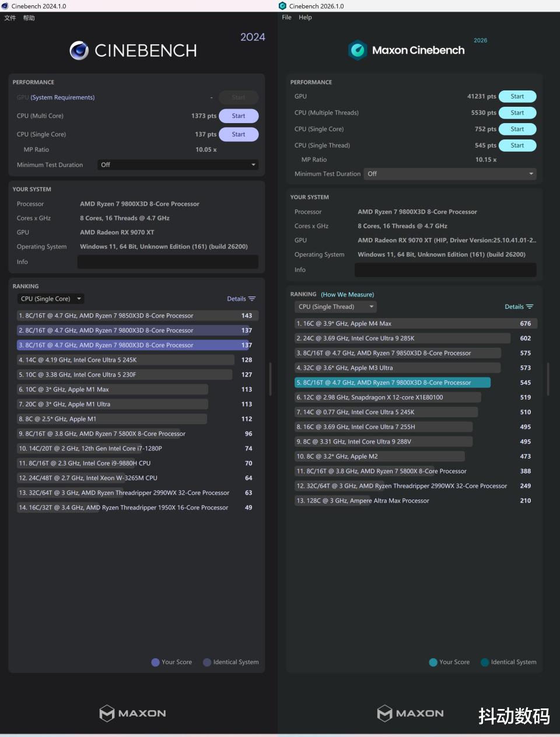Image resolution: width=560 pixels, height=737 pixels.
Task: Click the Cinebench 2024 title bar icon
Action: pos(5,6)
